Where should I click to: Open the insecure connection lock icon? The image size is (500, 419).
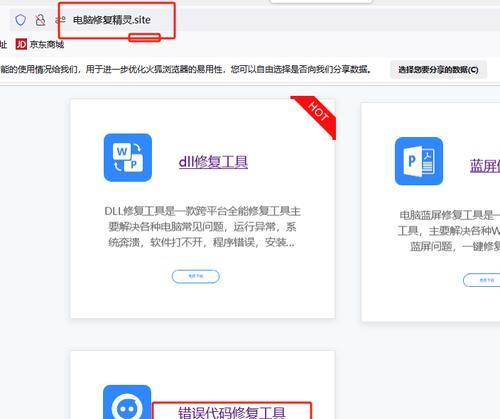[x=40, y=20]
